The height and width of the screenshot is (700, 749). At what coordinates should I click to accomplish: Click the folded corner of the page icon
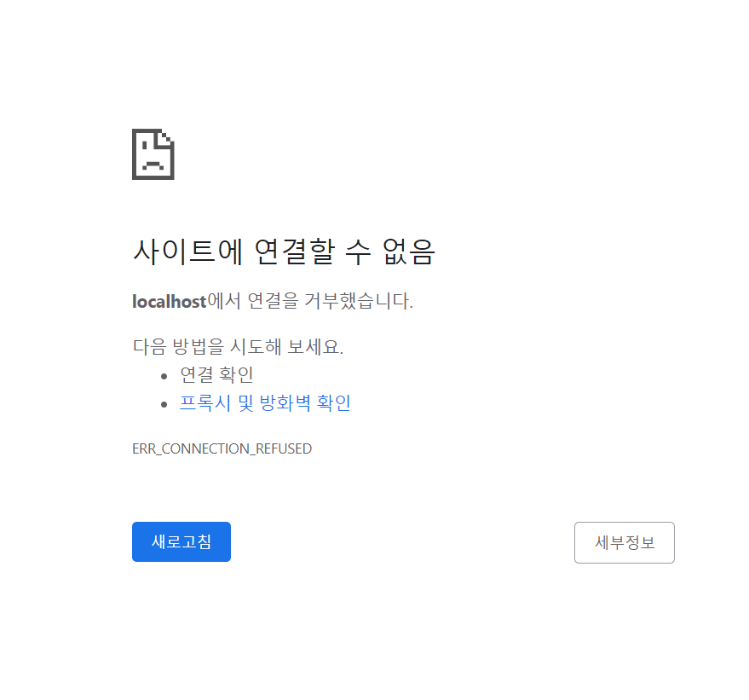[167, 137]
